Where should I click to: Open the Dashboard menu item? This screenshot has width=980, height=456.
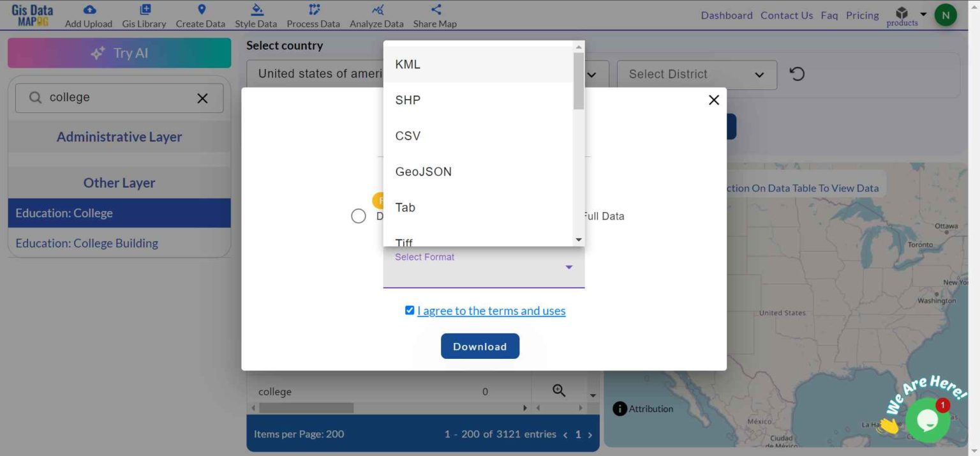coord(726,15)
